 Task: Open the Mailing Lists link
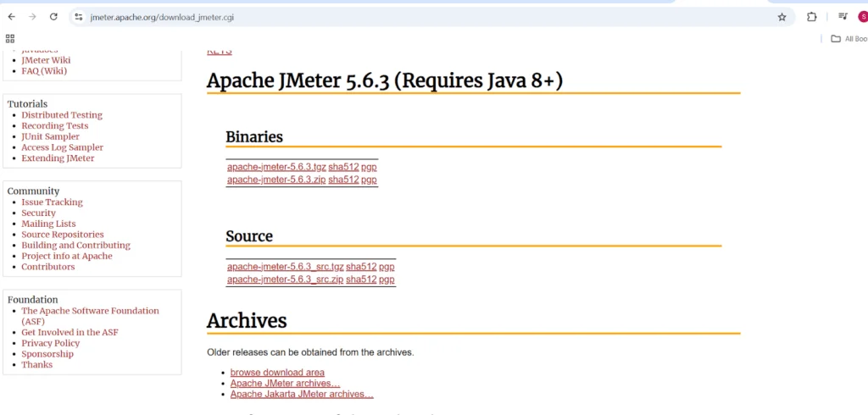click(x=48, y=224)
